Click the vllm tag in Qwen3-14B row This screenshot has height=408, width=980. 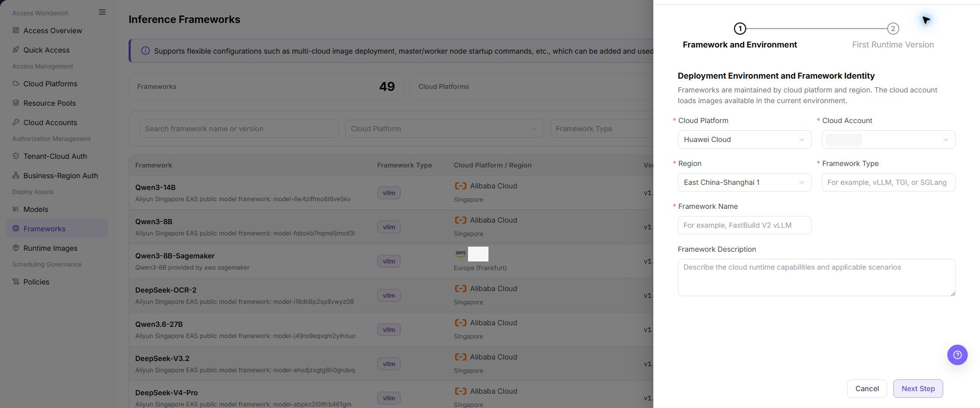[x=388, y=193]
